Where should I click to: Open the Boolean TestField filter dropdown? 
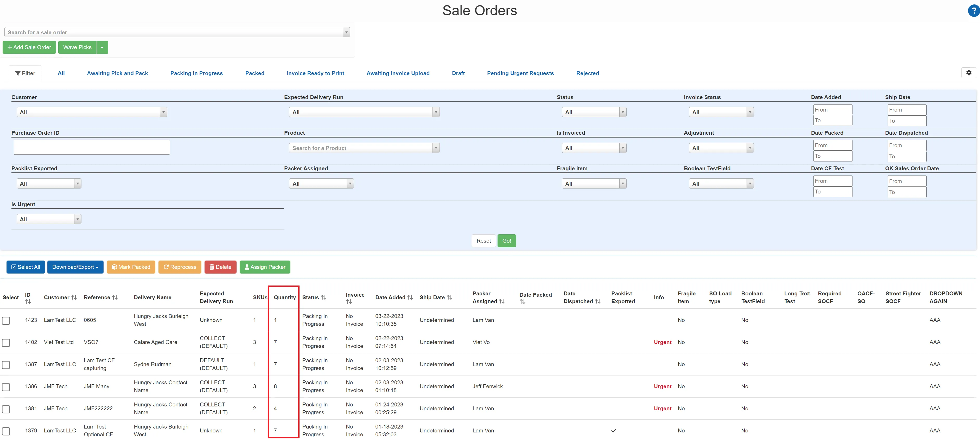[x=721, y=184]
